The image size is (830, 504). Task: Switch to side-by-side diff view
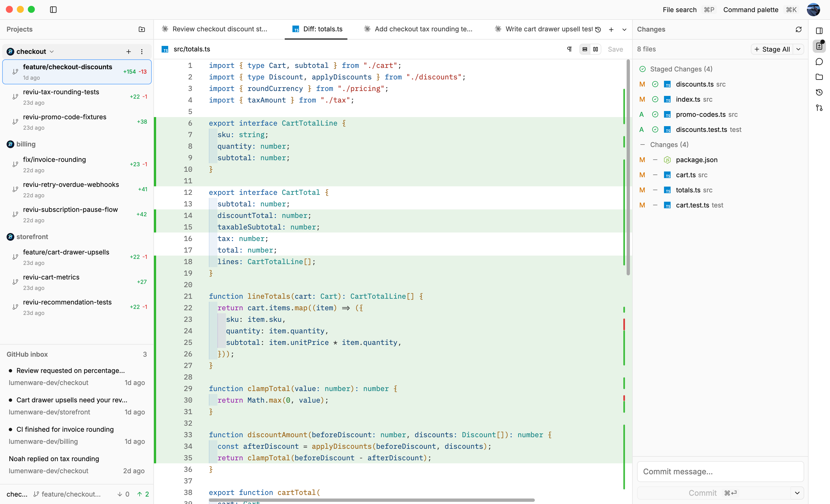coord(596,49)
